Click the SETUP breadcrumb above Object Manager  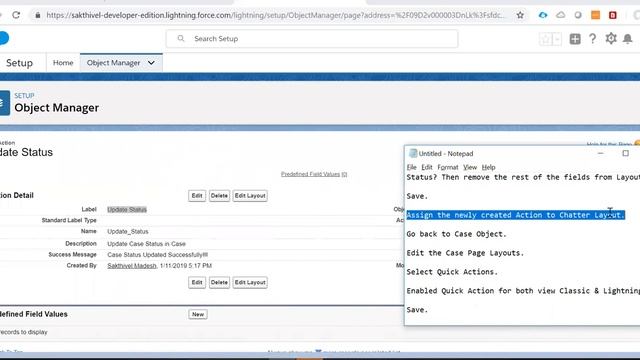24,96
